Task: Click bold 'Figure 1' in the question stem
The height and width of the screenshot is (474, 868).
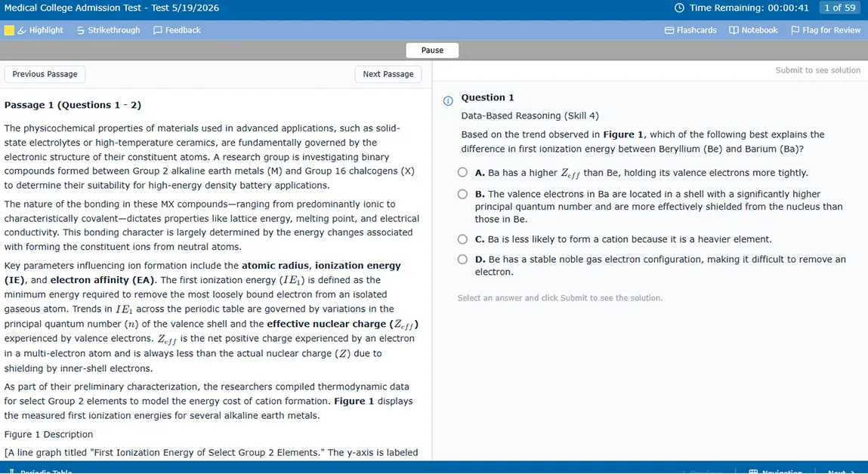Action: (622, 134)
